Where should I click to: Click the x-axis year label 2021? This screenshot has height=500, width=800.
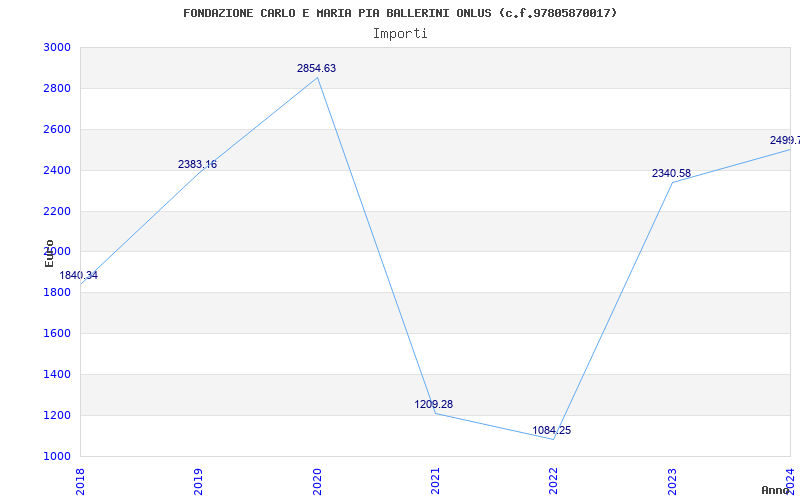point(435,481)
